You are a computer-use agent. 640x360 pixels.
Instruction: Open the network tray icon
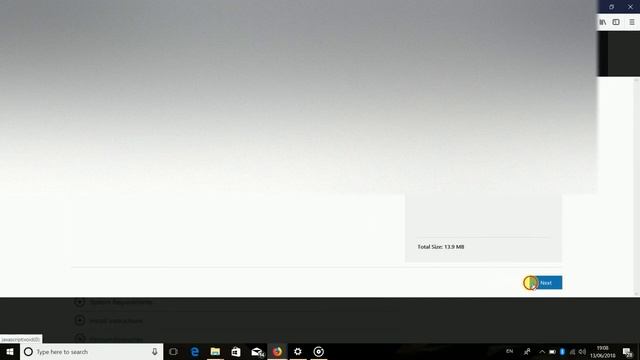point(572,352)
